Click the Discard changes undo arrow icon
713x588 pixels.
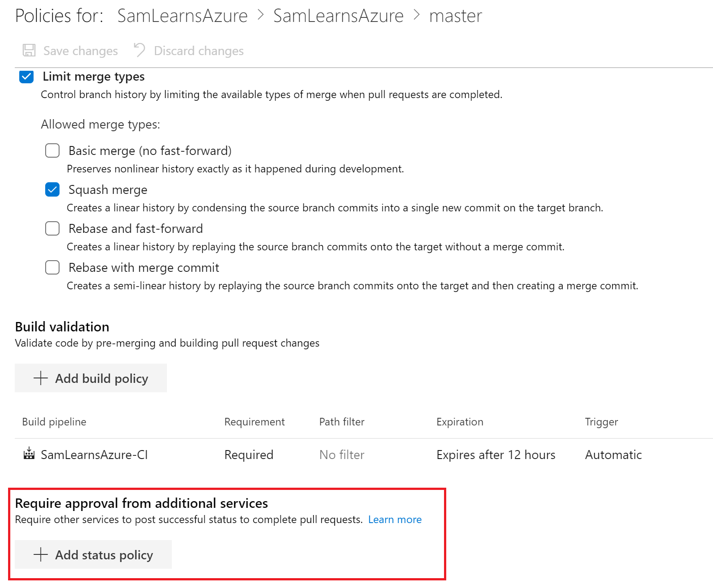point(139,50)
